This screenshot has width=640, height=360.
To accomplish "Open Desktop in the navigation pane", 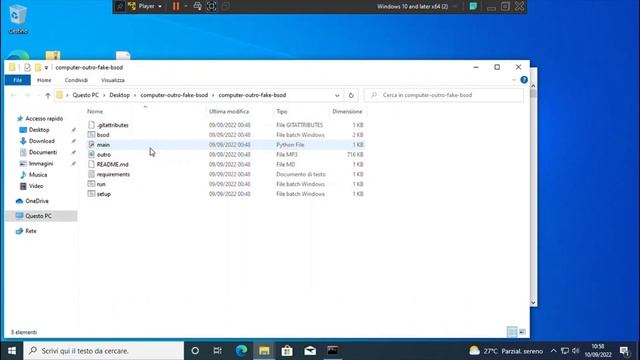I will click(x=39, y=130).
